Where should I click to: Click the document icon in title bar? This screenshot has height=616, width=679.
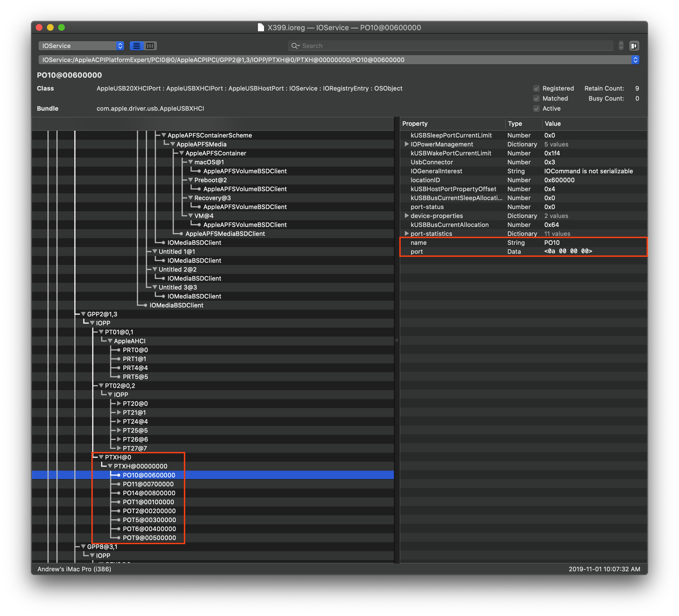click(261, 28)
